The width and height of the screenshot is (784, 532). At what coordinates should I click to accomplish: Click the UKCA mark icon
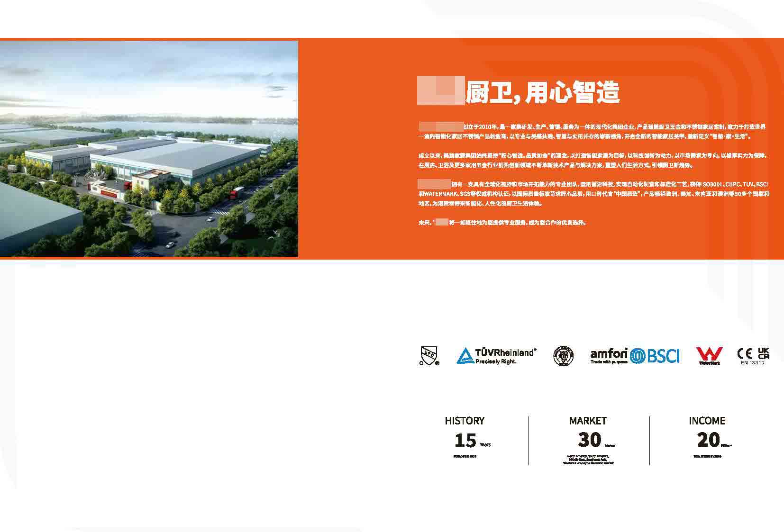click(763, 353)
